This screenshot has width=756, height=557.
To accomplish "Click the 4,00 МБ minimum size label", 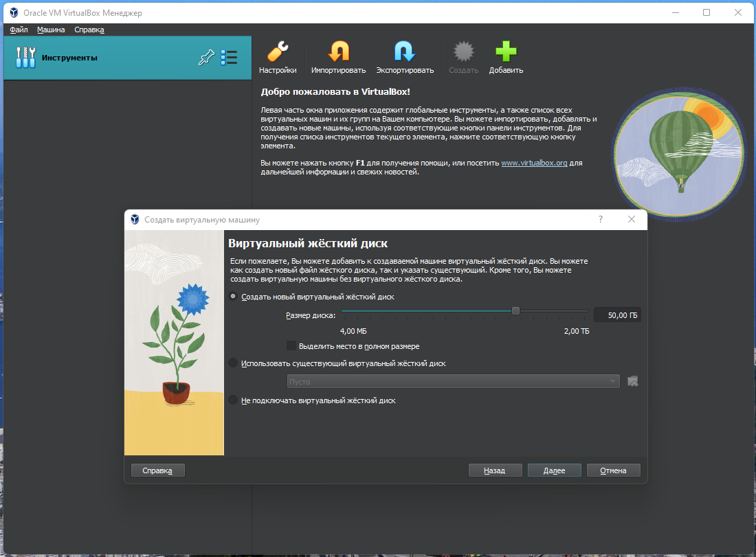I will click(x=353, y=331).
